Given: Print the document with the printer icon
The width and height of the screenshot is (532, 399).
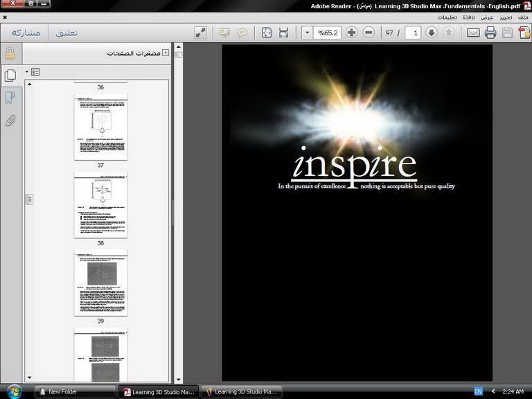Looking at the screenshot, I should [490, 33].
